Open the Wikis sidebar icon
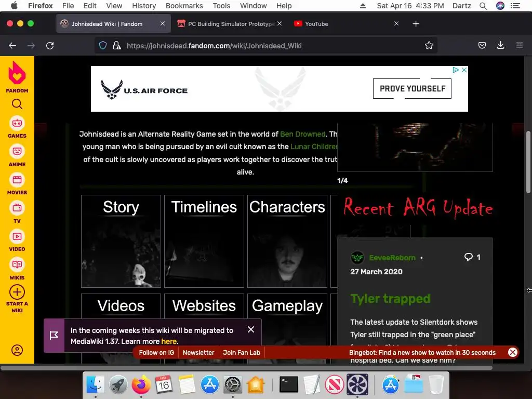 point(17,264)
